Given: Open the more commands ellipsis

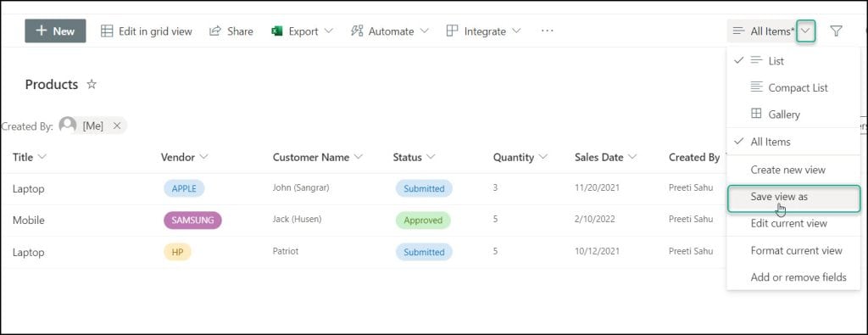Looking at the screenshot, I should 547,31.
